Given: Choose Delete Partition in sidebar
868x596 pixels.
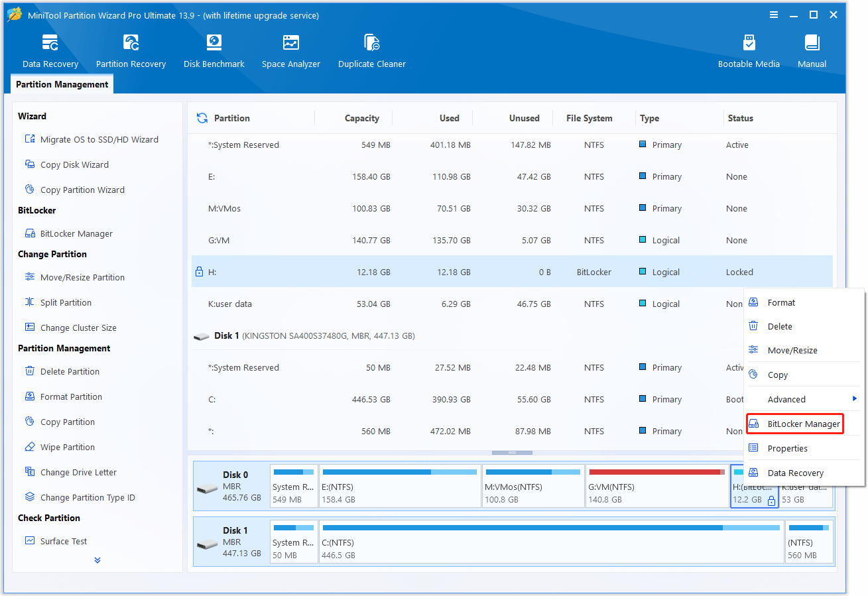Looking at the screenshot, I should pos(62,371).
